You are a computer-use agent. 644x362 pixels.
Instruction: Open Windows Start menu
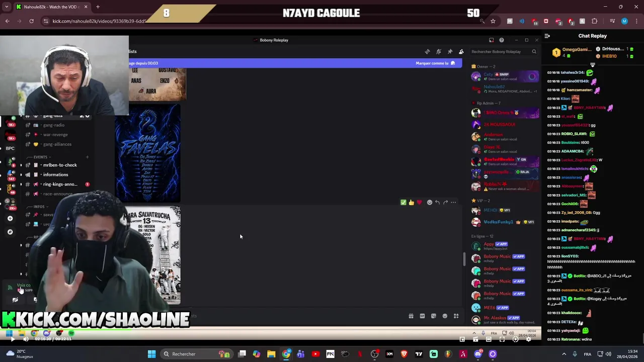[x=151, y=354]
